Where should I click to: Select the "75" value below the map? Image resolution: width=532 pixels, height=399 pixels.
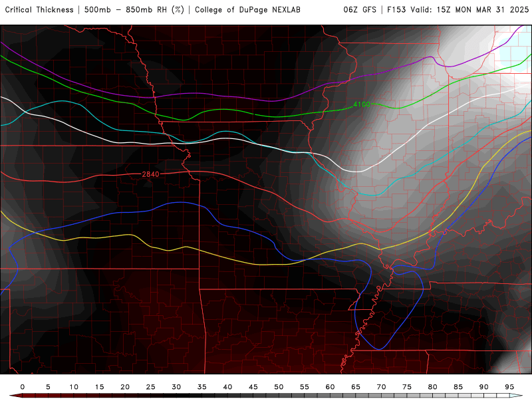tap(407, 387)
